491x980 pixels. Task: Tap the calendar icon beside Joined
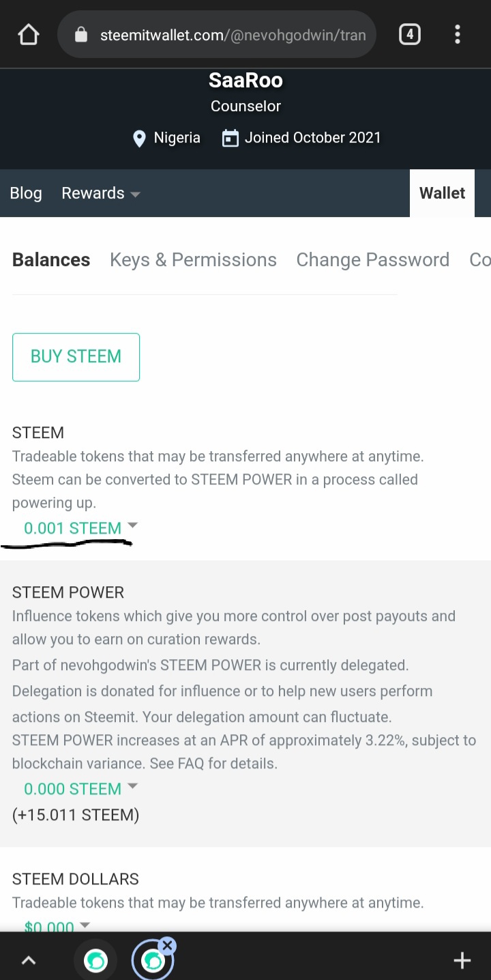click(x=230, y=139)
